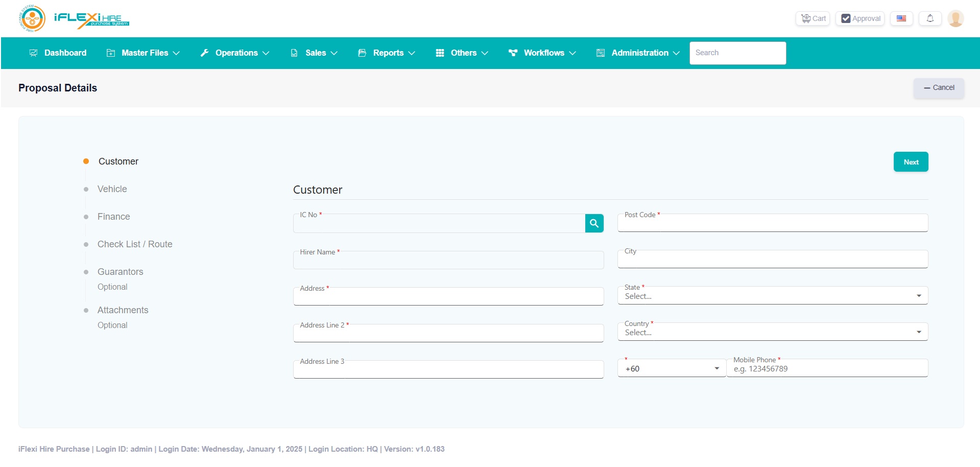Open the notifications bell icon
Image resolution: width=980 pixels, height=467 pixels.
(929, 18)
